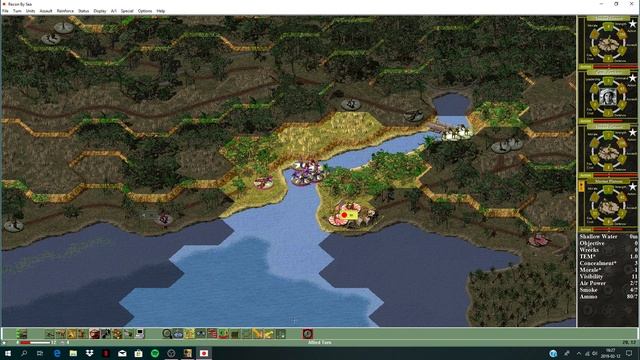Select the purple unit stack at river mouth
Image resolution: width=640 pixels, height=360 pixels.
(x=307, y=173)
